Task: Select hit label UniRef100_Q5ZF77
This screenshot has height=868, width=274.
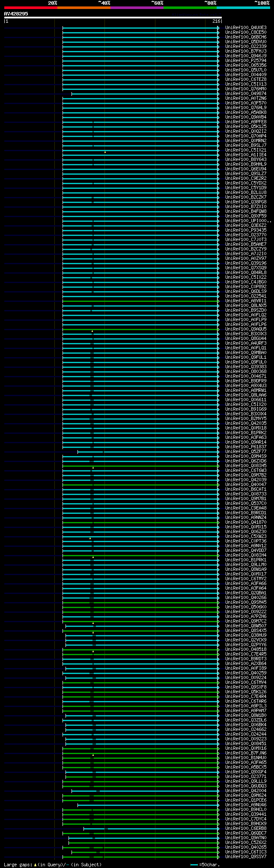Action: click(246, 451)
